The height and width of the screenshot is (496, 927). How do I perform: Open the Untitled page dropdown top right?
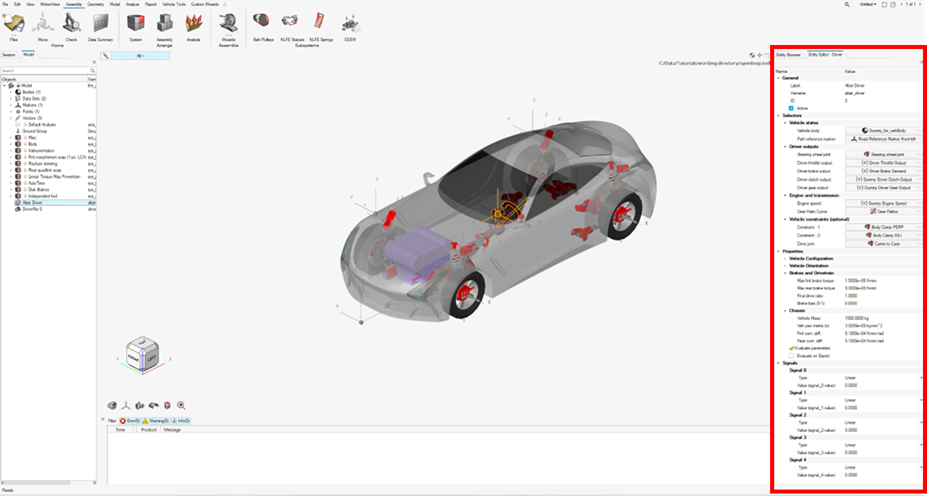[868, 4]
